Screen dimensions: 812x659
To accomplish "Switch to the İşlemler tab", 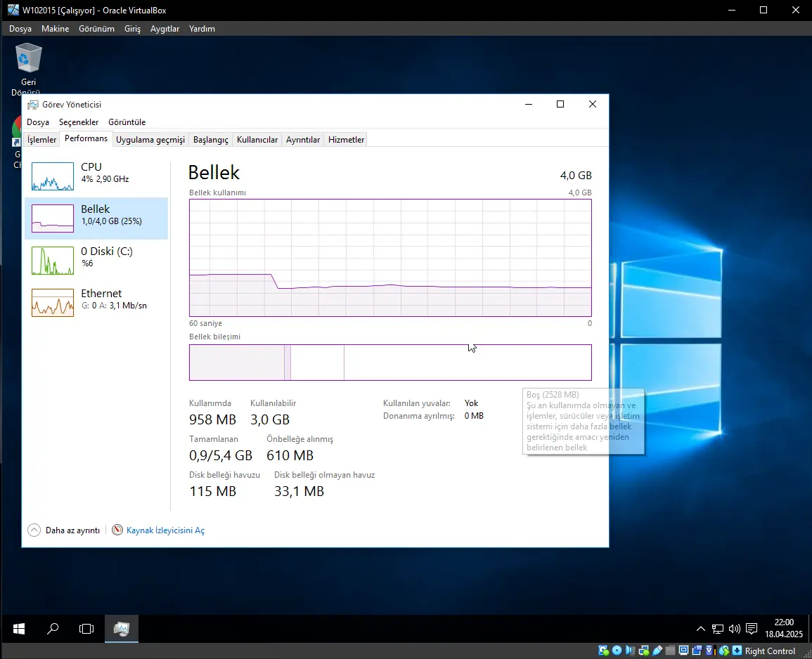I will pos(41,140).
